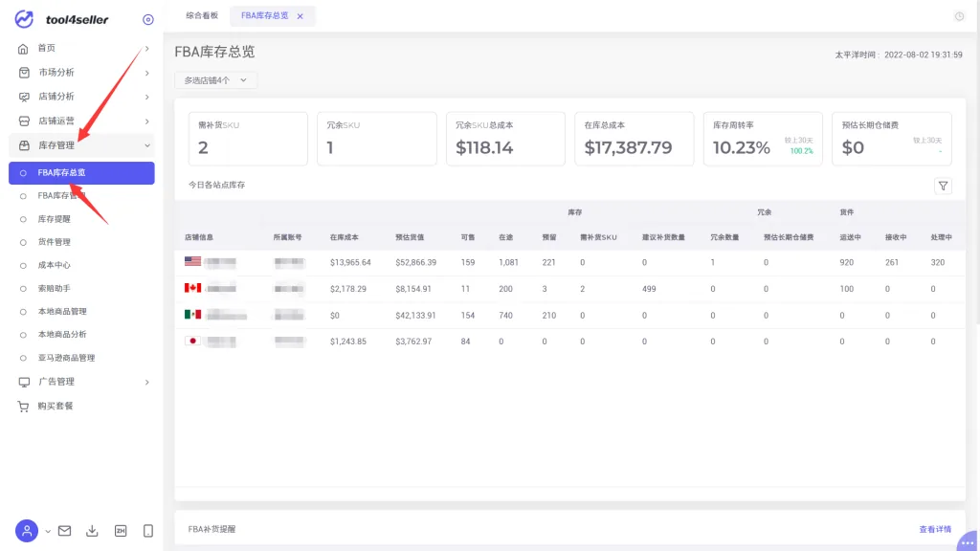Expand the 市场分析 menu chevron
980x551 pixels.
coord(146,73)
